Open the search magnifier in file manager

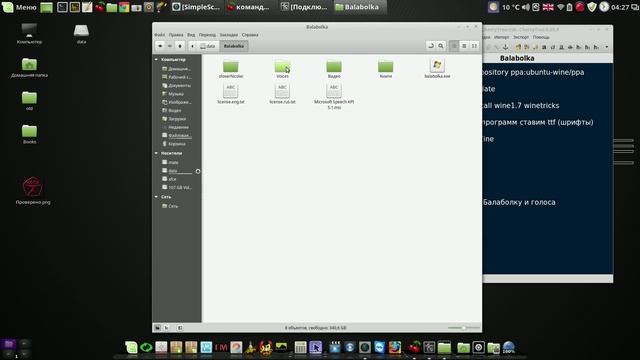click(441, 46)
